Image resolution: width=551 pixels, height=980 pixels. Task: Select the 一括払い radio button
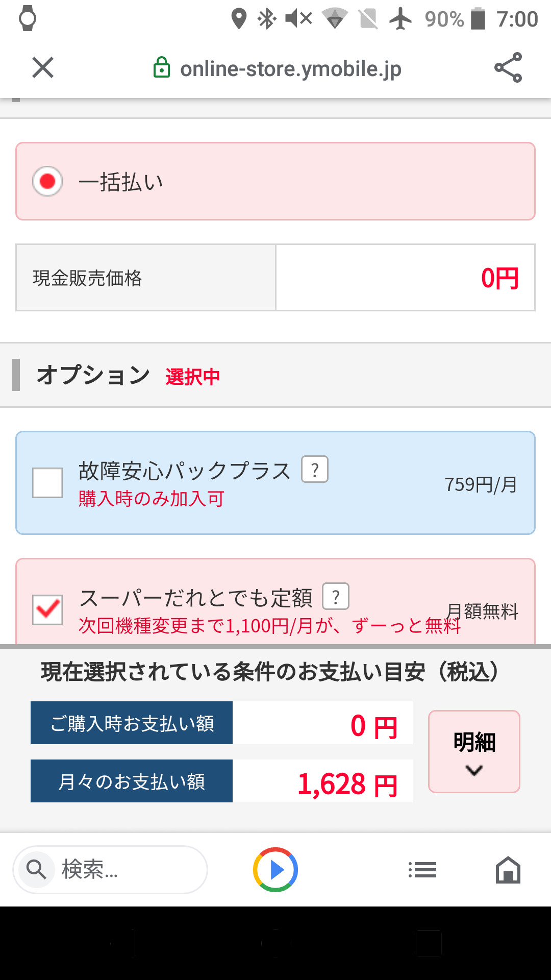click(47, 181)
